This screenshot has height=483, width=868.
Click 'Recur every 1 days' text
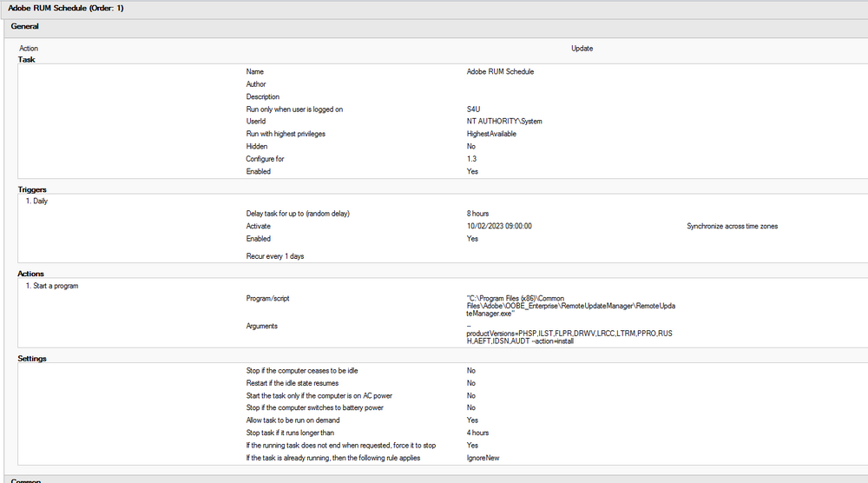coord(275,256)
